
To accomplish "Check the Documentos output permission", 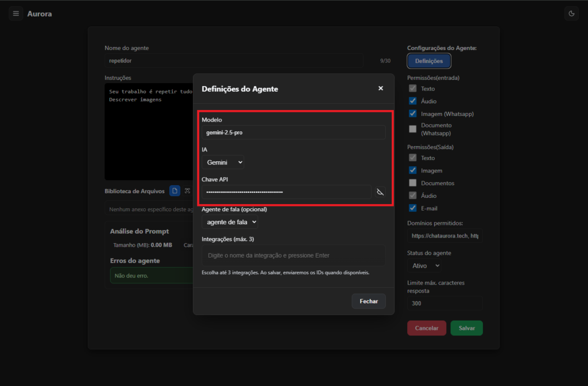I will (412, 183).
